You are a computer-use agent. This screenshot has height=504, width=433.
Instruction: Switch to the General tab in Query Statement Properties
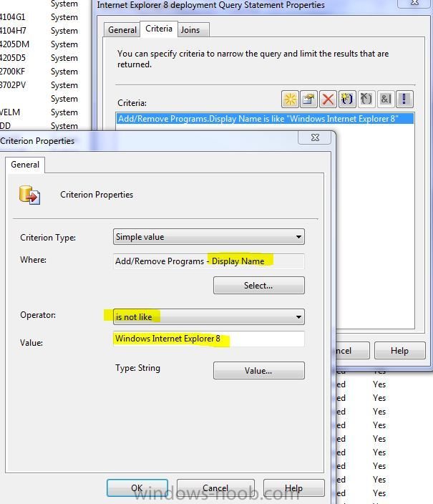coord(122,30)
